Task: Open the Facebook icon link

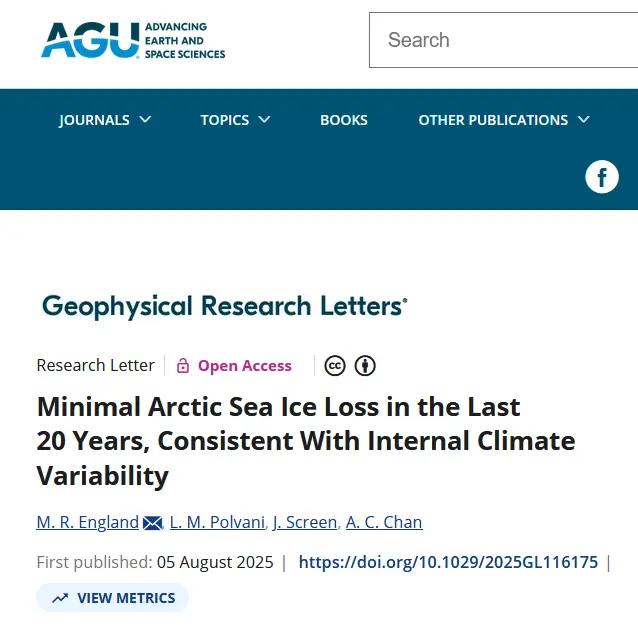Action: pyautogui.click(x=602, y=177)
